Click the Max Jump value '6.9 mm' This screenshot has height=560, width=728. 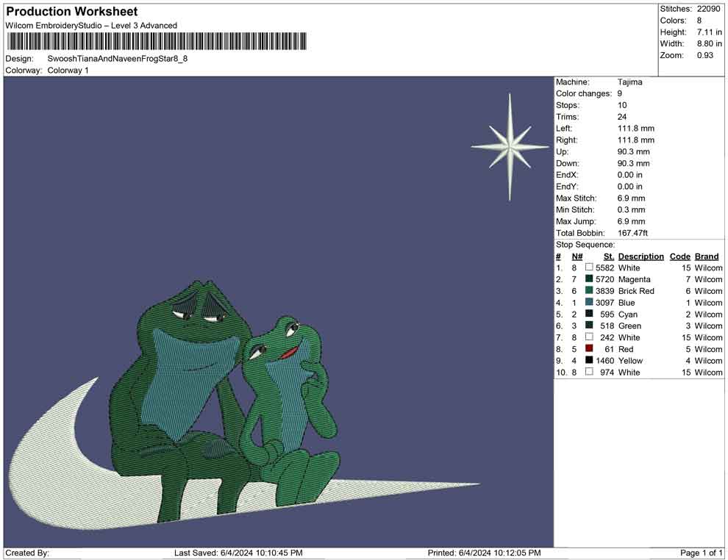632,221
